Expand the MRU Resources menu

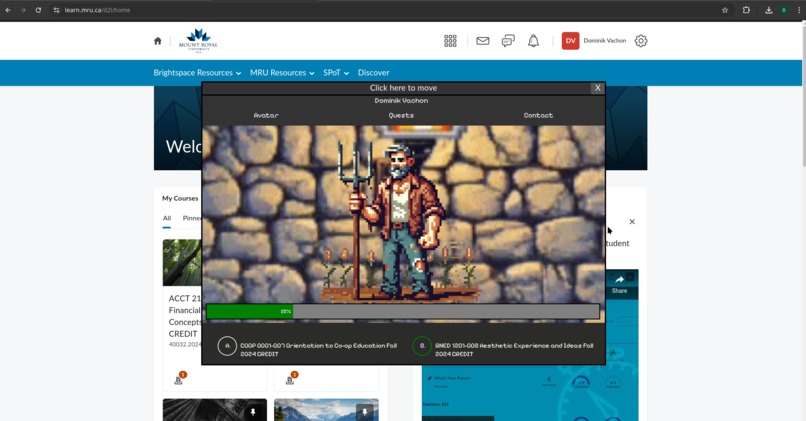click(x=282, y=72)
